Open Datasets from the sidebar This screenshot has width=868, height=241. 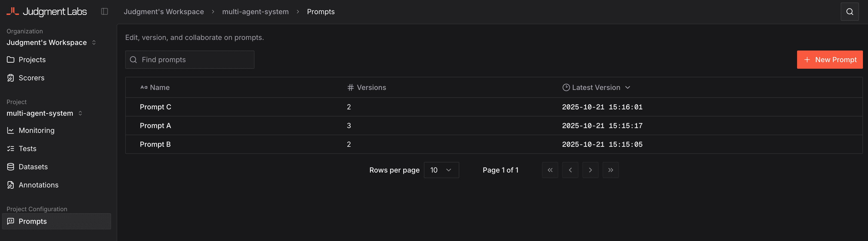coord(33,167)
